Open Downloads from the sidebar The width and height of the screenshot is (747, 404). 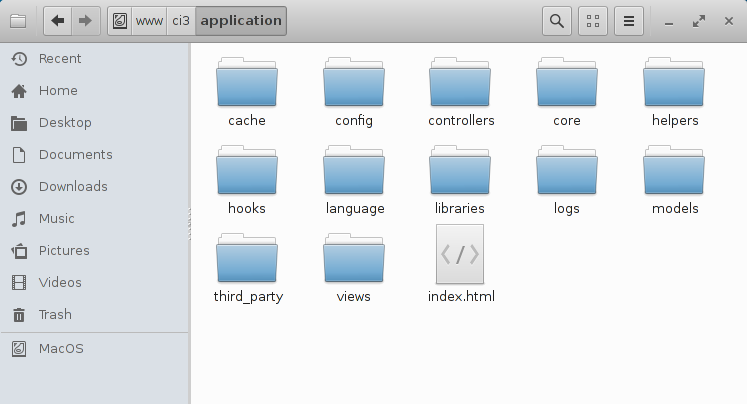pos(72,187)
